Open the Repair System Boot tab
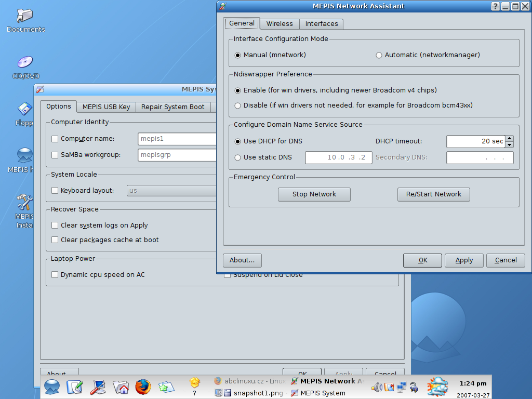The height and width of the screenshot is (399, 532). (172, 107)
